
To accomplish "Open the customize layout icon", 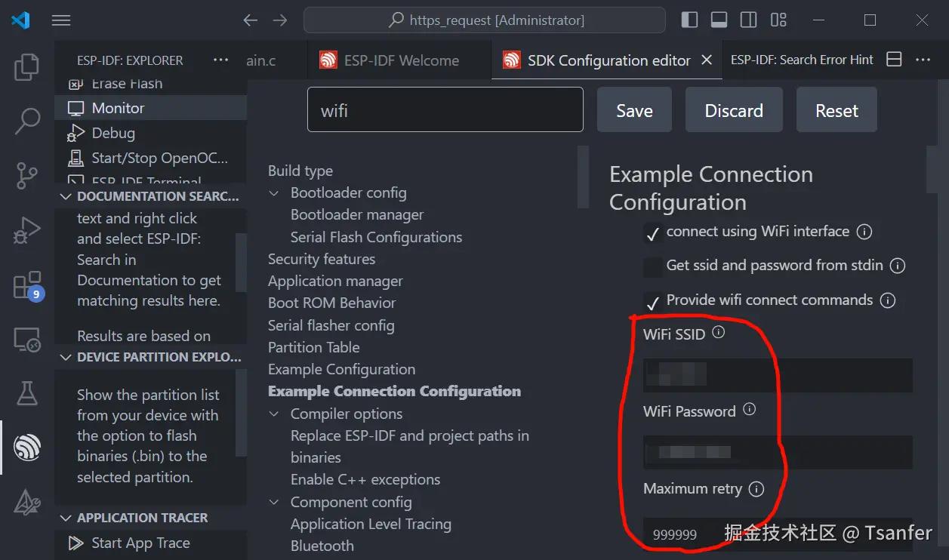I will click(x=778, y=20).
